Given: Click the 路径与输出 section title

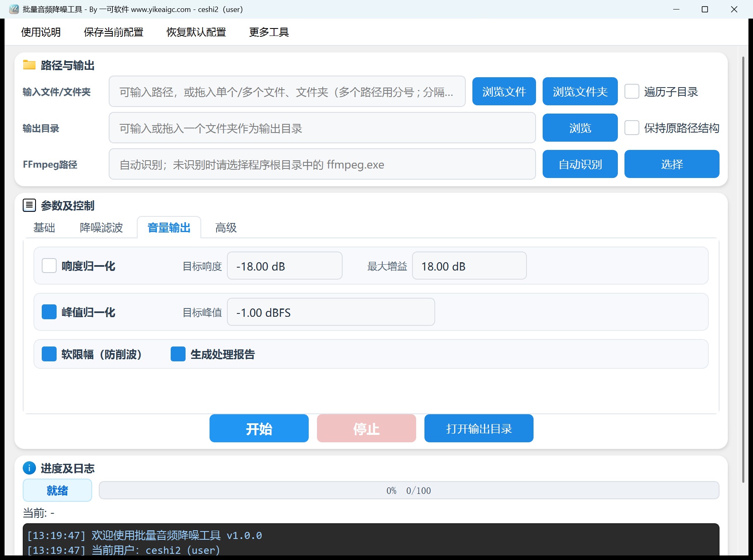Looking at the screenshot, I should (x=68, y=65).
